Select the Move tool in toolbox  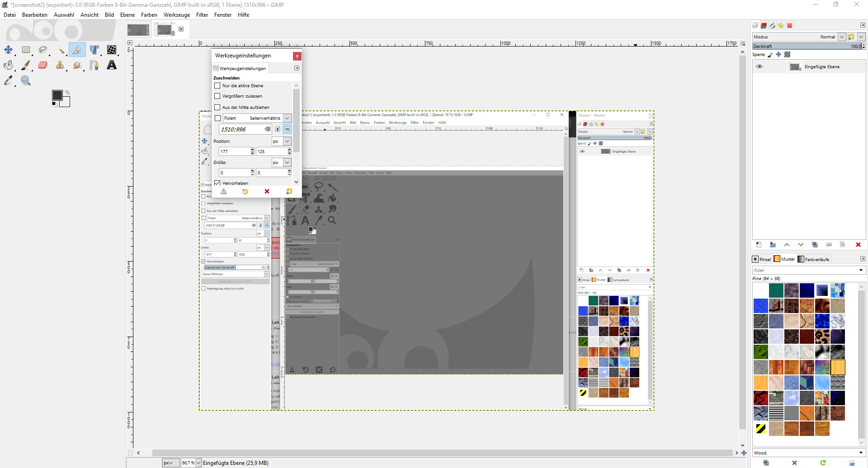point(9,50)
